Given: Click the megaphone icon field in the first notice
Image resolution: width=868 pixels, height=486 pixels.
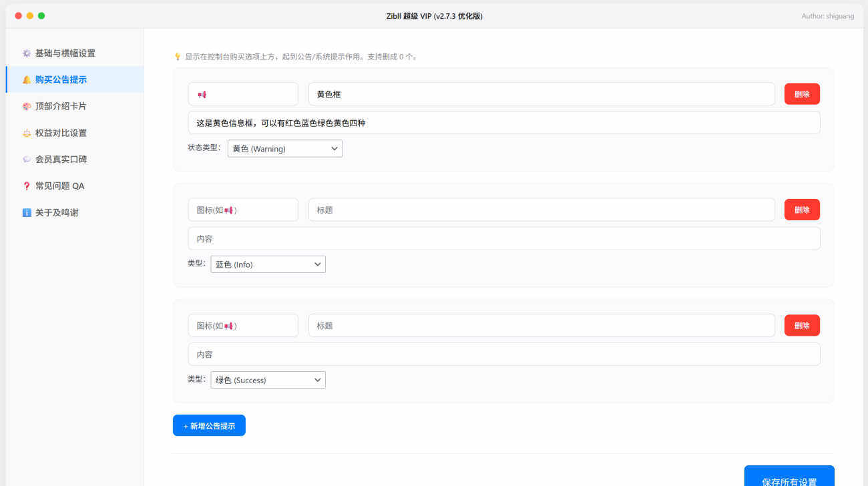Looking at the screenshot, I should coord(243,94).
